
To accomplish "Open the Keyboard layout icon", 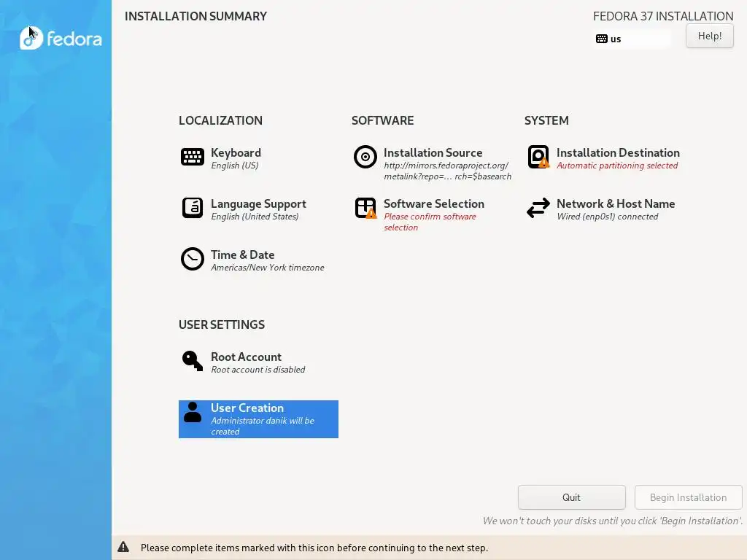I will point(193,157).
